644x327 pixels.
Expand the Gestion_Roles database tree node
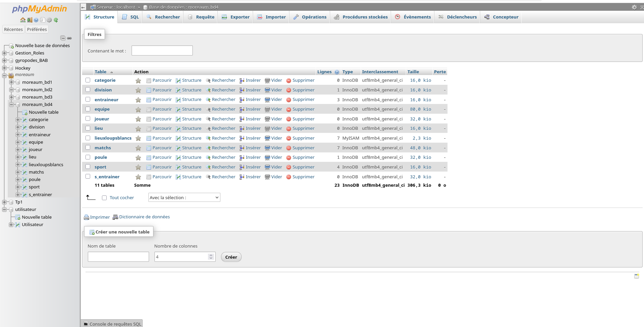4,53
